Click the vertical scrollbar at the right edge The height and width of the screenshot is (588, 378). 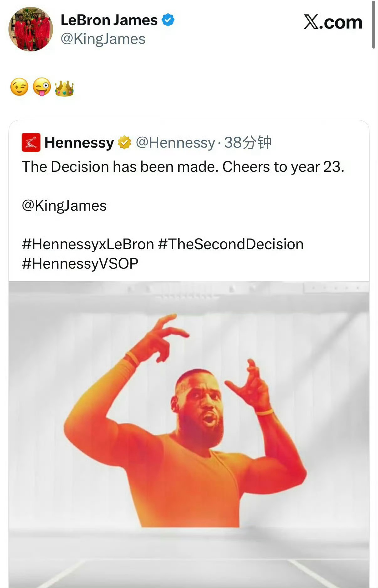373,24
